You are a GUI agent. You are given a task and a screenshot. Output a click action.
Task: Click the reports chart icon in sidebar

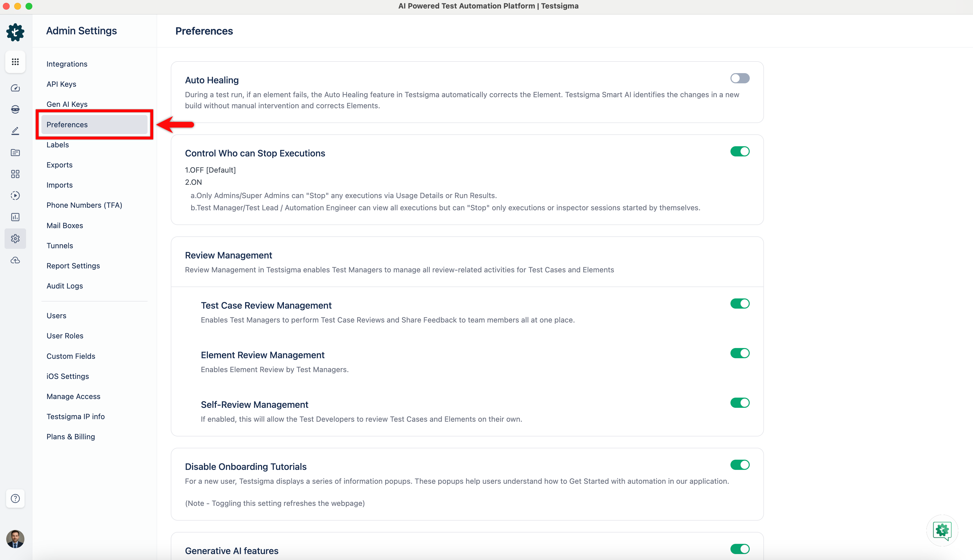pos(15,217)
